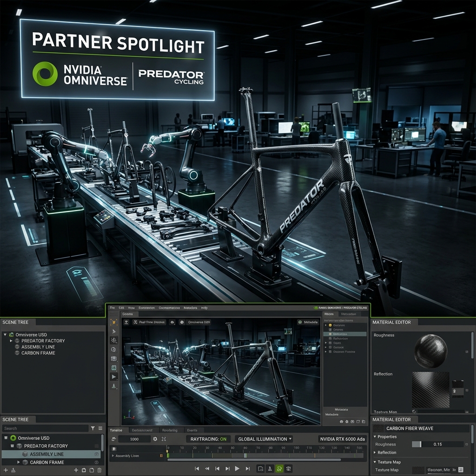
Task: Collapse the Omniverse USD root in the upper Scene Tree
Action: (5, 335)
